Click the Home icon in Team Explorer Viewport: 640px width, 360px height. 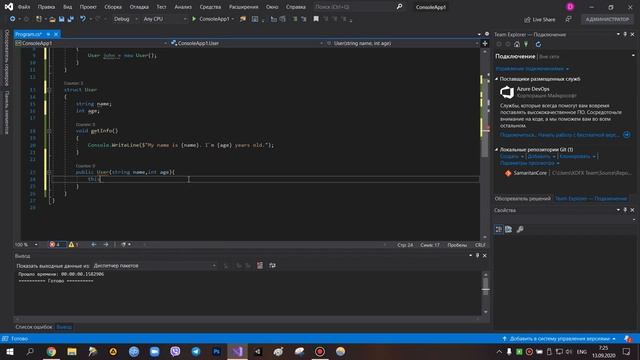pos(517,44)
